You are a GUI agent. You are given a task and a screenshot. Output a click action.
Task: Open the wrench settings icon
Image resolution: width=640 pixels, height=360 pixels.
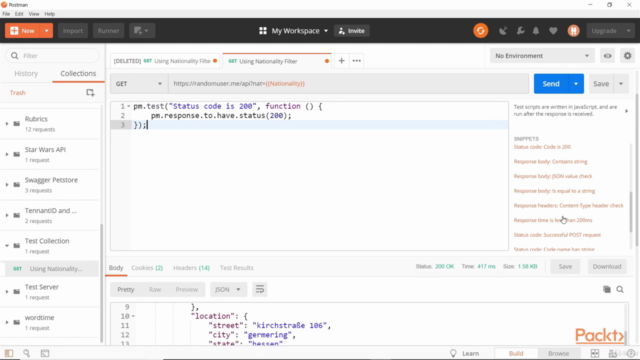pyautogui.click(x=520, y=31)
